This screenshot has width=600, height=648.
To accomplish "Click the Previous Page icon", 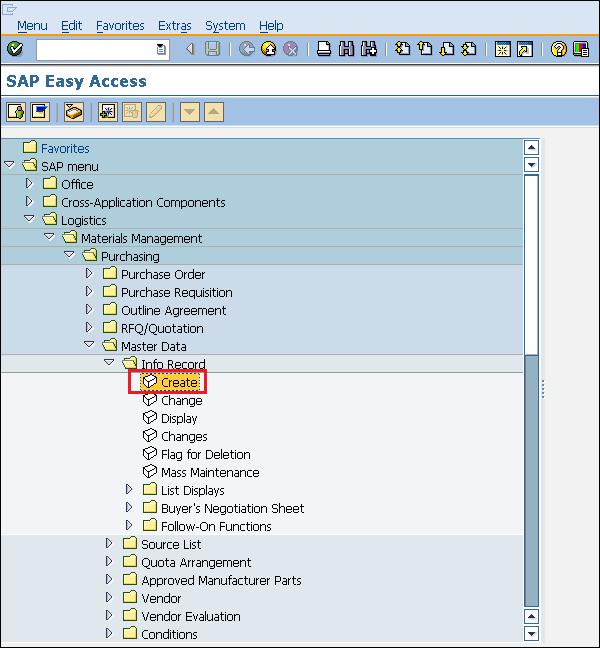I will [424, 49].
